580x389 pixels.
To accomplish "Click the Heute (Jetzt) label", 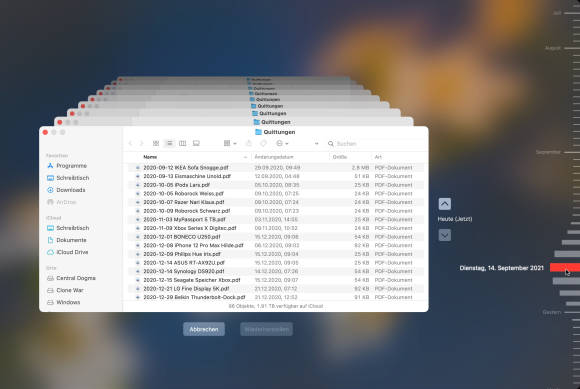I will (x=455, y=219).
